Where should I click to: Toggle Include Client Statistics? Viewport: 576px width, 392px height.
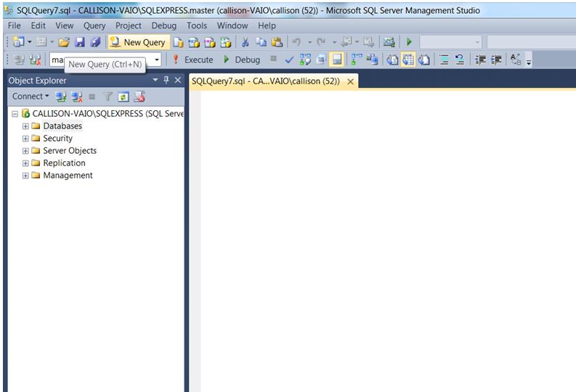(x=372, y=60)
